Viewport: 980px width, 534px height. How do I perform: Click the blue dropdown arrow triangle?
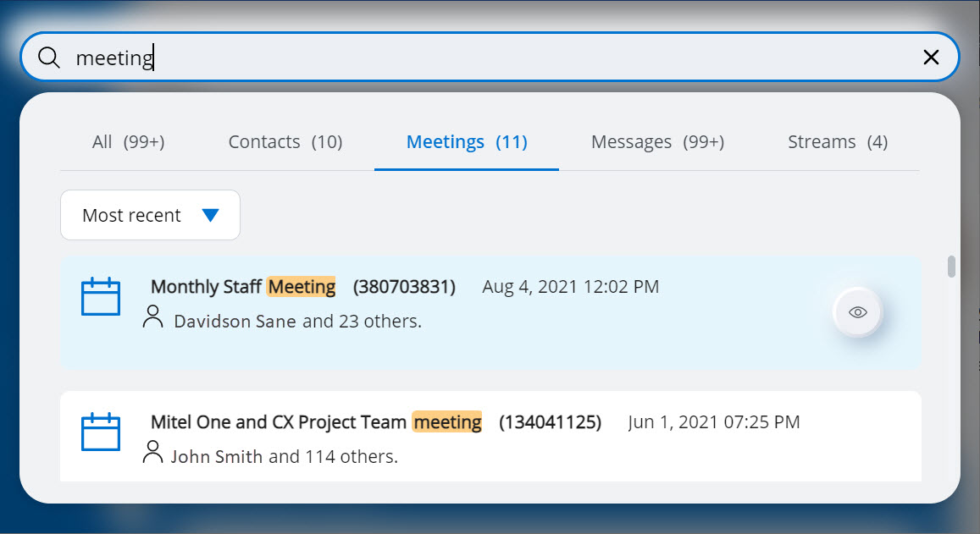pos(211,216)
